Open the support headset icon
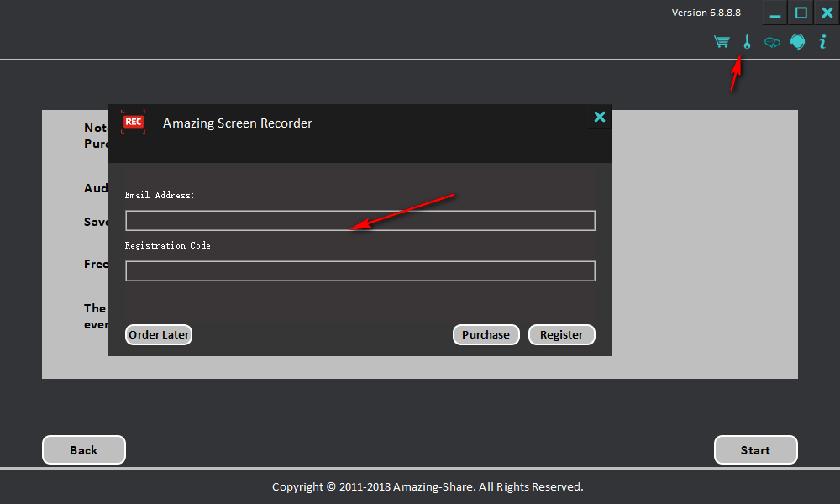This screenshot has width=840, height=504. tap(798, 42)
